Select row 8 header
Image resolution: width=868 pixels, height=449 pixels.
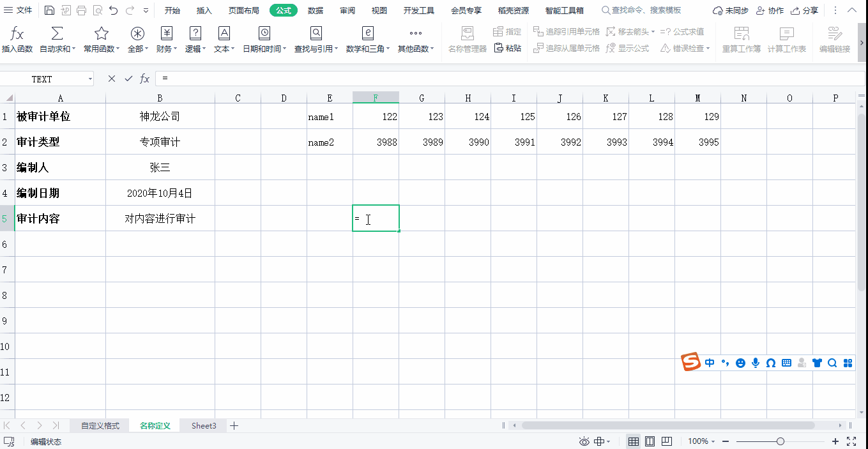(x=7, y=295)
